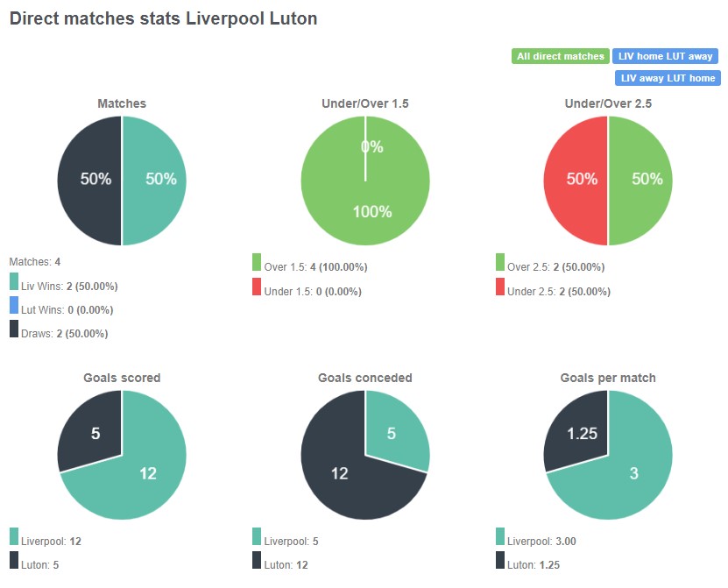This screenshot has height=588, width=728.
Task: Toggle the All direct matches filter
Action: coord(561,55)
